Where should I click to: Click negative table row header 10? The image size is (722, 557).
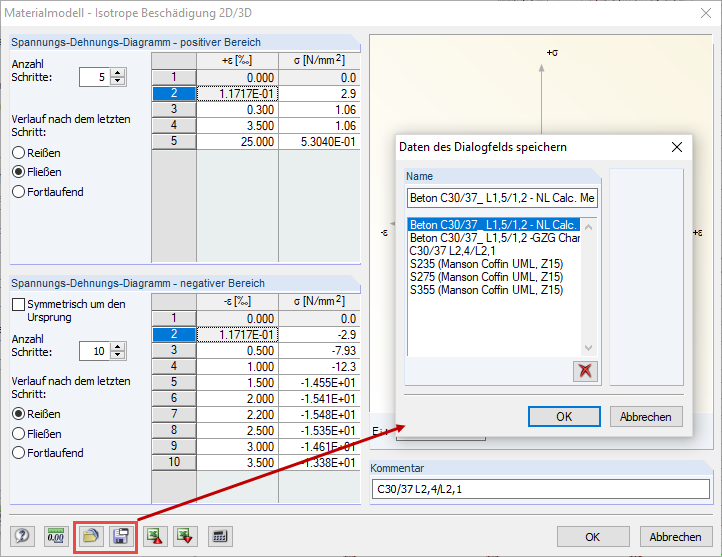click(x=174, y=462)
